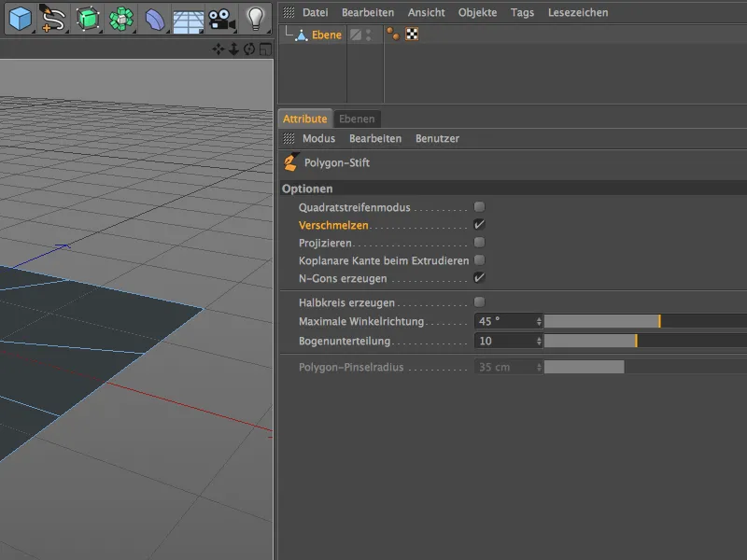
Task: Open the Datei menu
Action: click(316, 12)
